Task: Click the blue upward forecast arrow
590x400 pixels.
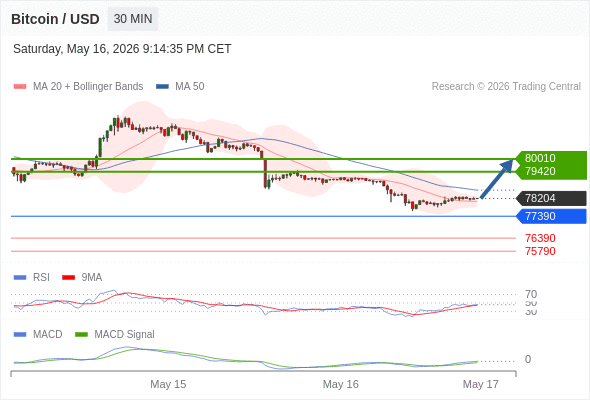Action: click(x=497, y=178)
